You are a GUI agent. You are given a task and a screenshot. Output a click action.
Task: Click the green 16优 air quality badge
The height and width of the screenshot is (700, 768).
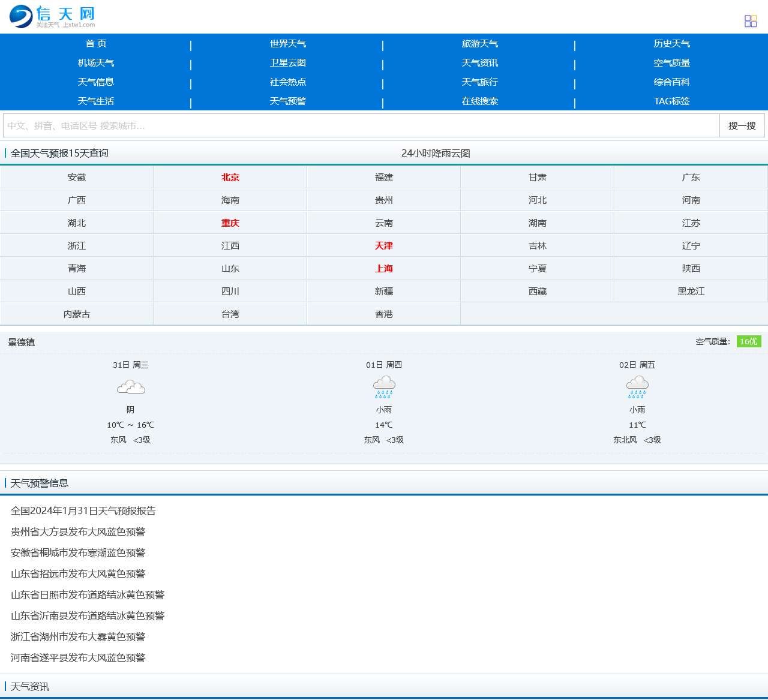click(749, 341)
